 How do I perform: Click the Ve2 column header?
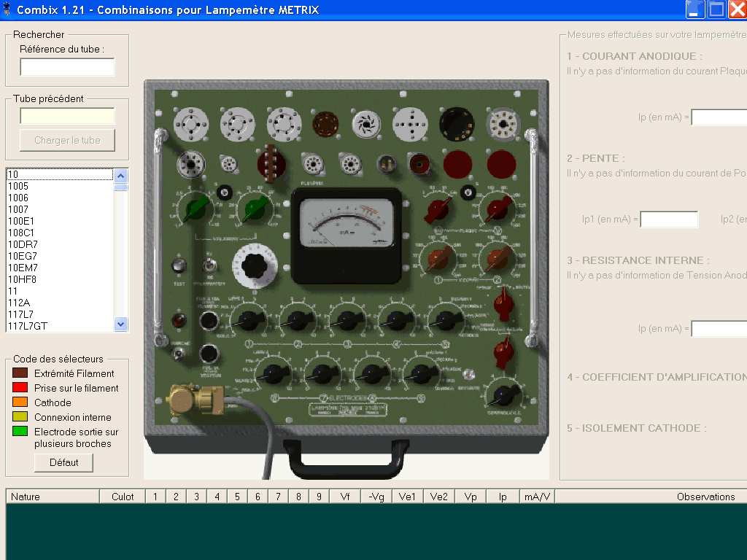(x=438, y=497)
